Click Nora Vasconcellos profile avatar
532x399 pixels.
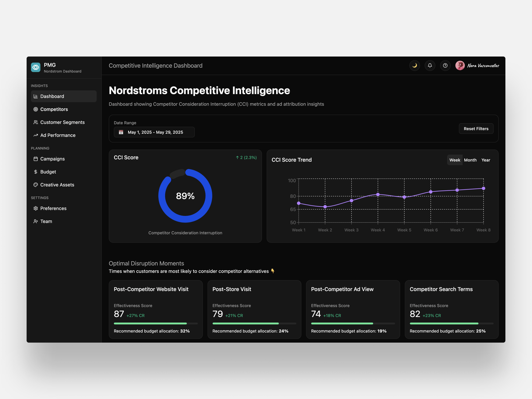(460, 65)
